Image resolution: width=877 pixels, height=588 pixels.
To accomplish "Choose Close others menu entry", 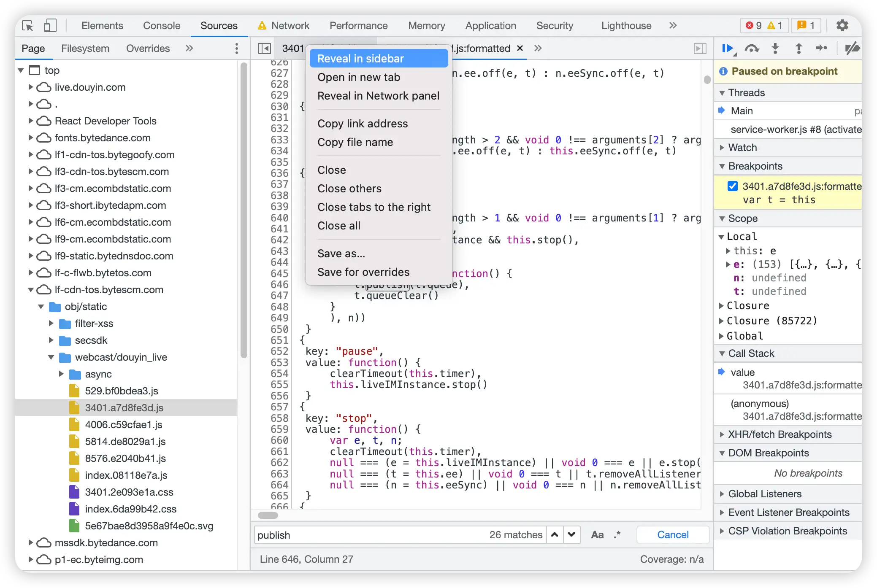I will tap(379, 189).
